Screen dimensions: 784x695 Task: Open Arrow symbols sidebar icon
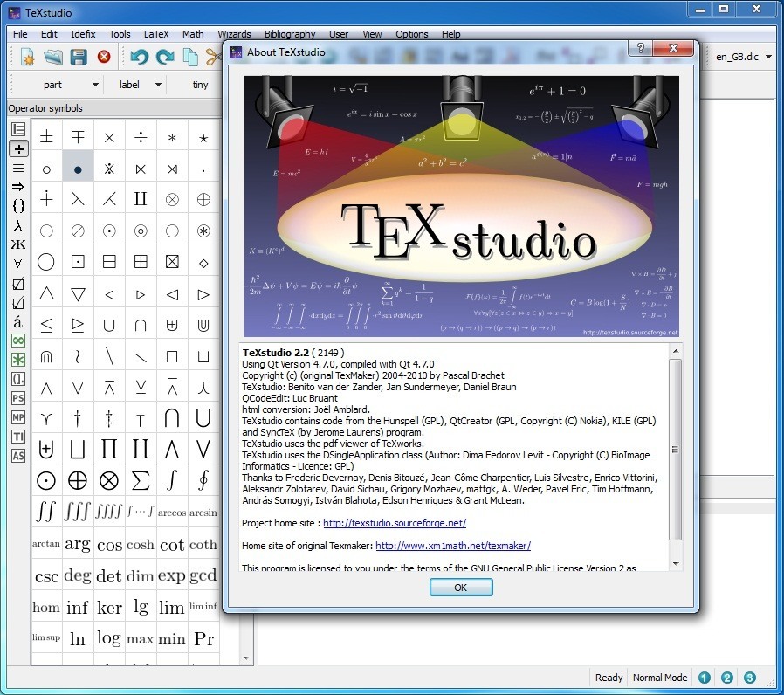[x=18, y=187]
